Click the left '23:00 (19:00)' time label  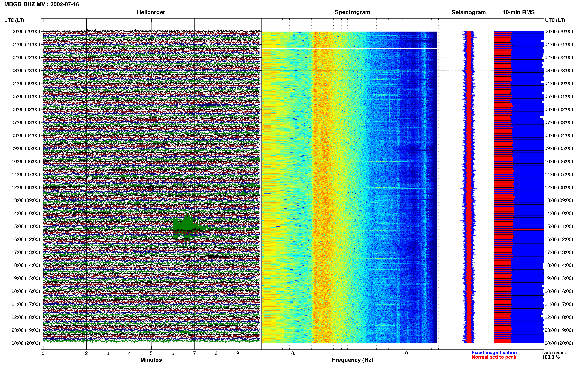(x=26, y=330)
